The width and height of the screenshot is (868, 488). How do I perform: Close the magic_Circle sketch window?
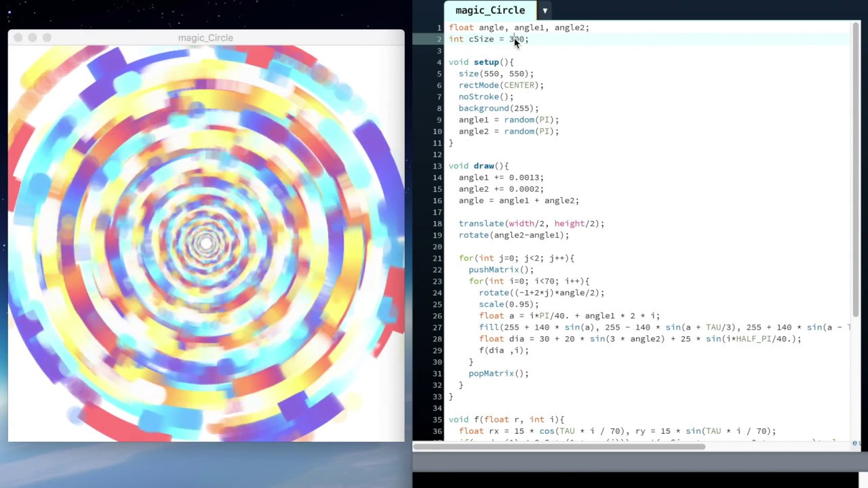(x=18, y=38)
